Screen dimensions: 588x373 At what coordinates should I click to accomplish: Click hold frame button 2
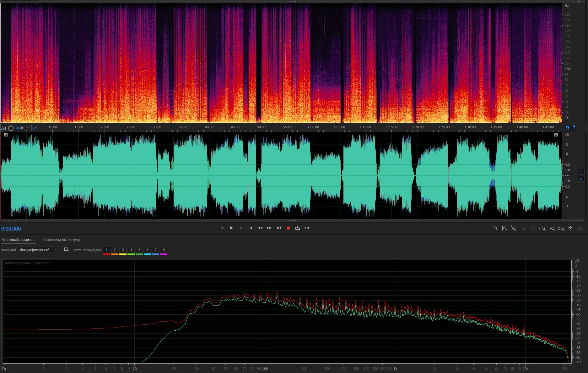click(x=115, y=250)
